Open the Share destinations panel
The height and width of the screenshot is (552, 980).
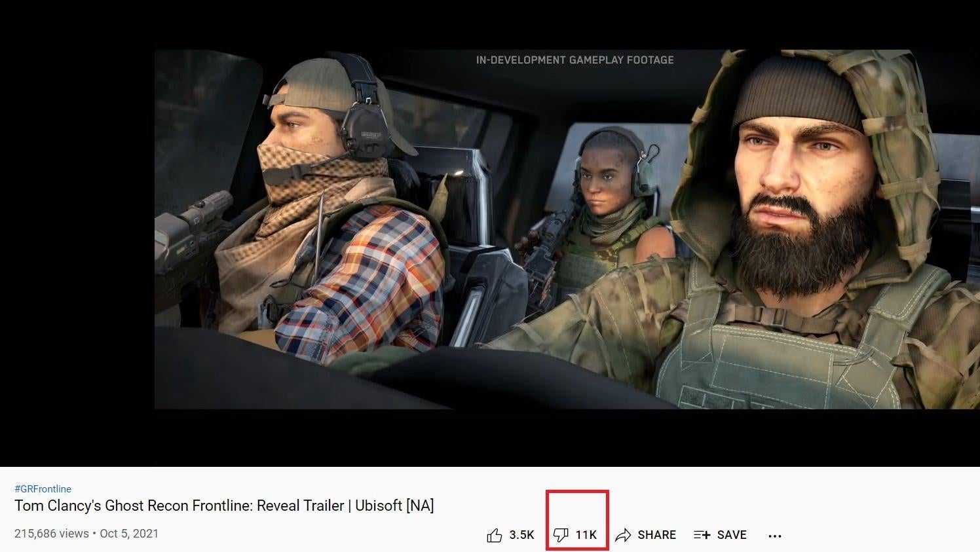[645, 535]
